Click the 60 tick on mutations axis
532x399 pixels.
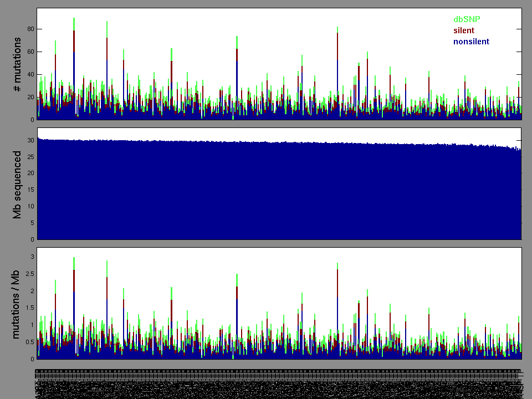31,52
